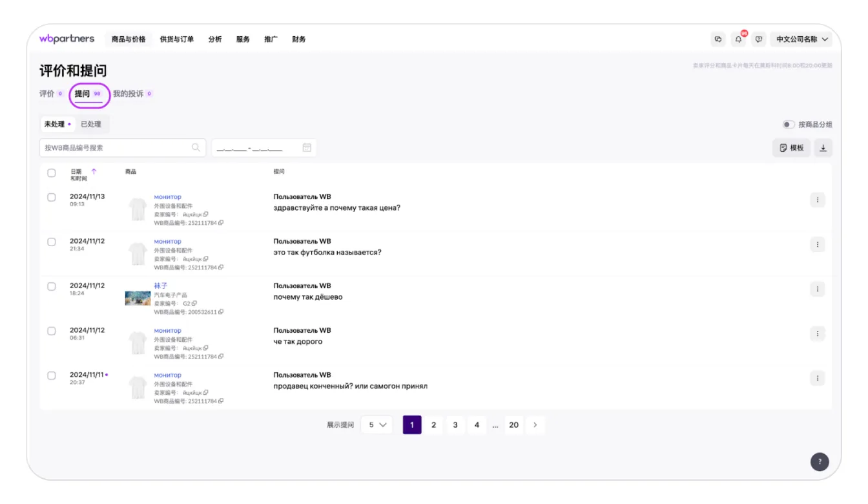Screen dimensions: 868x504
Task: Select the 已处理 filter
Action: point(91,124)
